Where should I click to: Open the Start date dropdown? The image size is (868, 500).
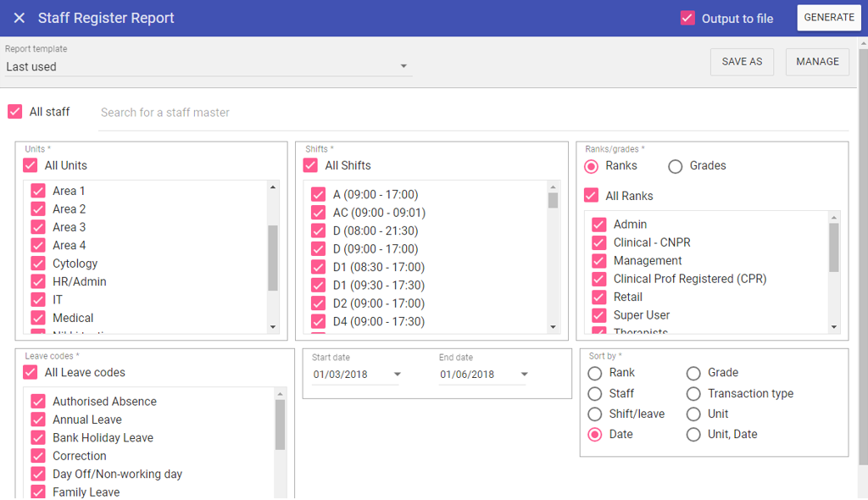click(397, 375)
